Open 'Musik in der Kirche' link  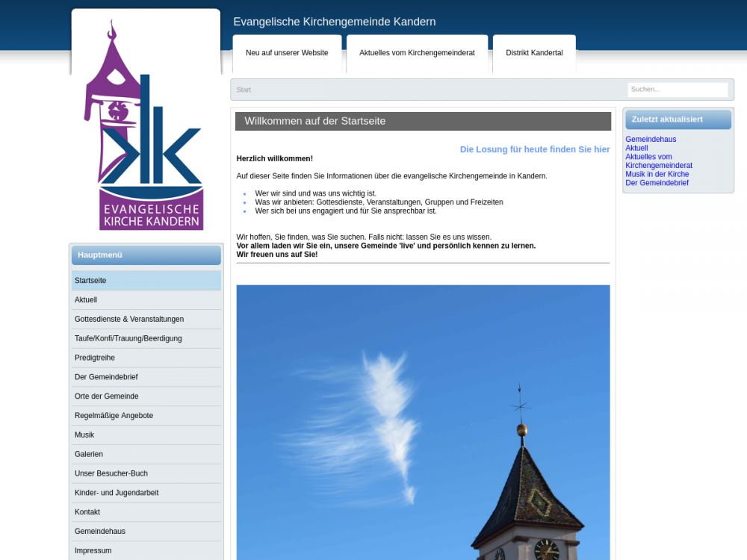(x=657, y=174)
